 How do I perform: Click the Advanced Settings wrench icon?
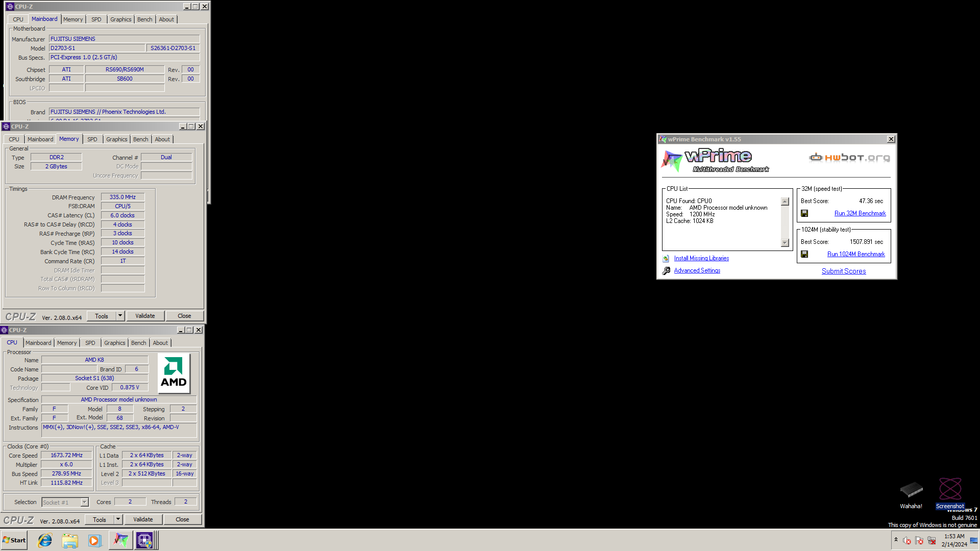click(666, 271)
